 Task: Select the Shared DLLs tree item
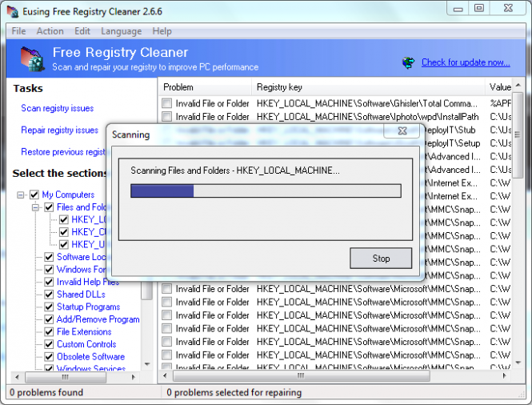click(81, 295)
